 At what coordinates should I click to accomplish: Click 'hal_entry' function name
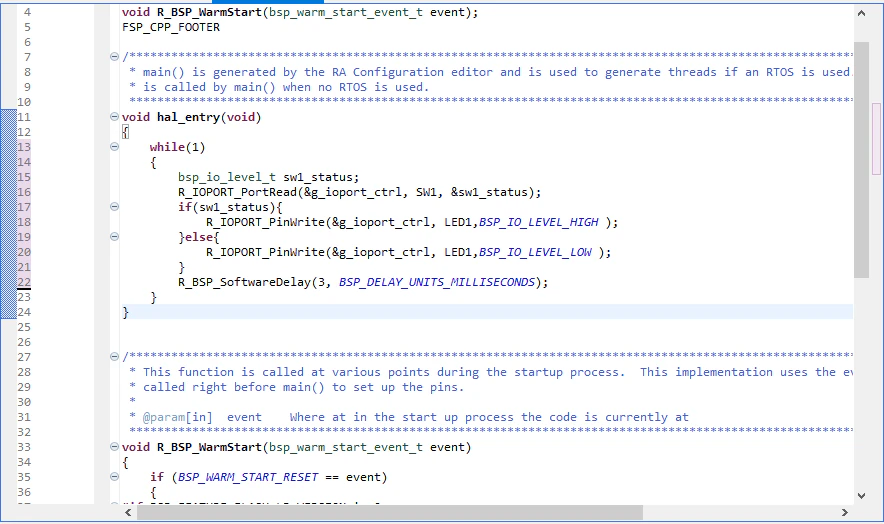click(188, 117)
